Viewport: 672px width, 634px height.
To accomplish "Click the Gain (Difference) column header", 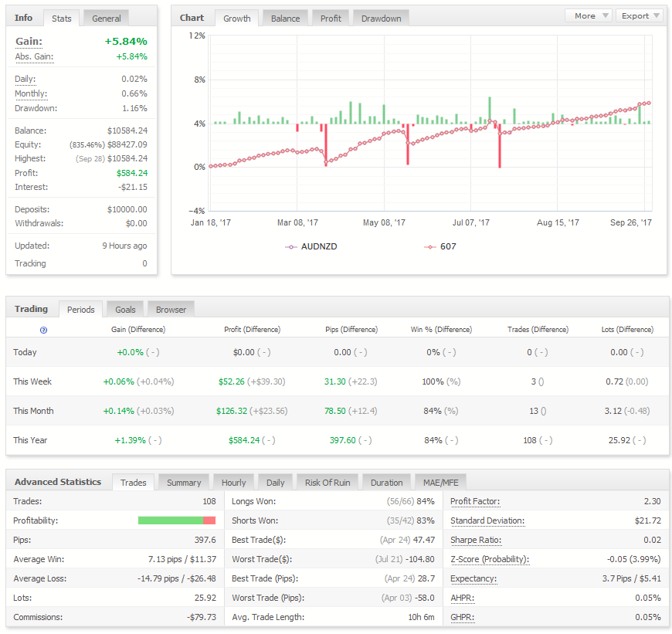I will click(x=138, y=330).
